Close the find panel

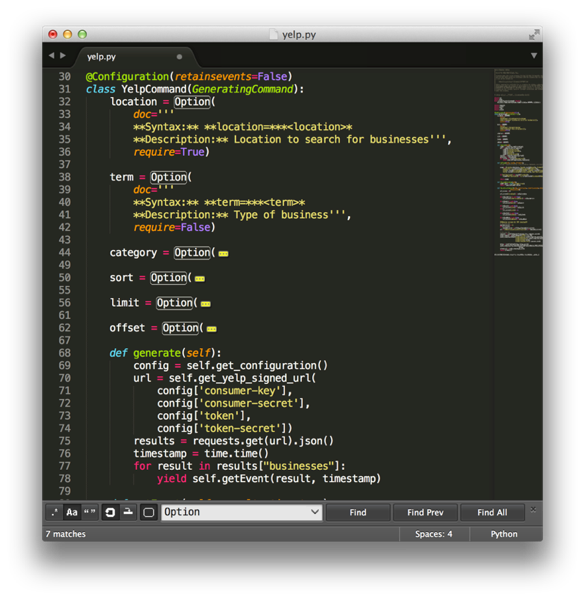[533, 510]
